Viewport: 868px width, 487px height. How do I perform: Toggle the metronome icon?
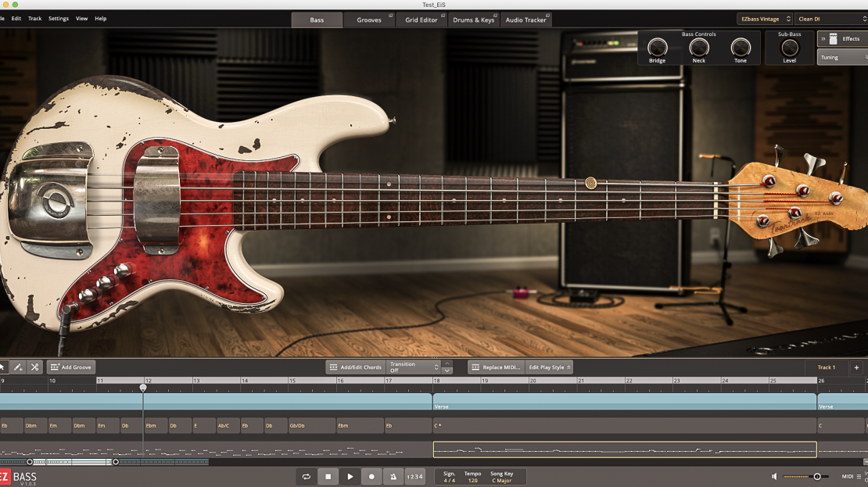point(393,476)
